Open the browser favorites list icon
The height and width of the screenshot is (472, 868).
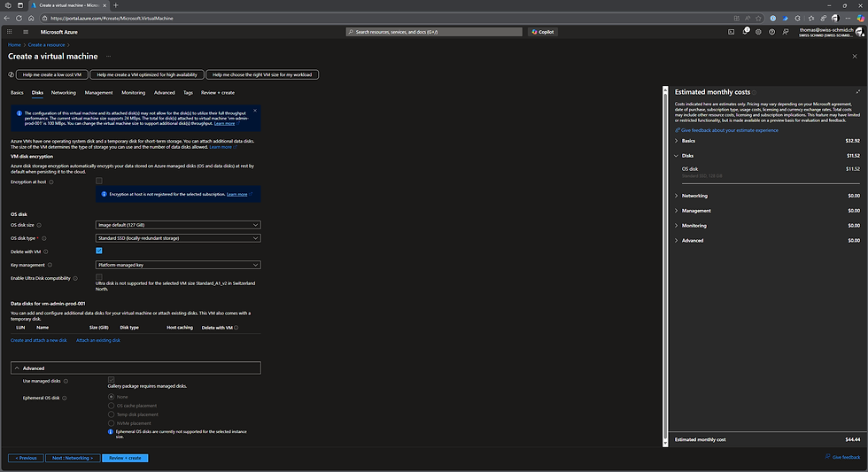[x=811, y=19]
